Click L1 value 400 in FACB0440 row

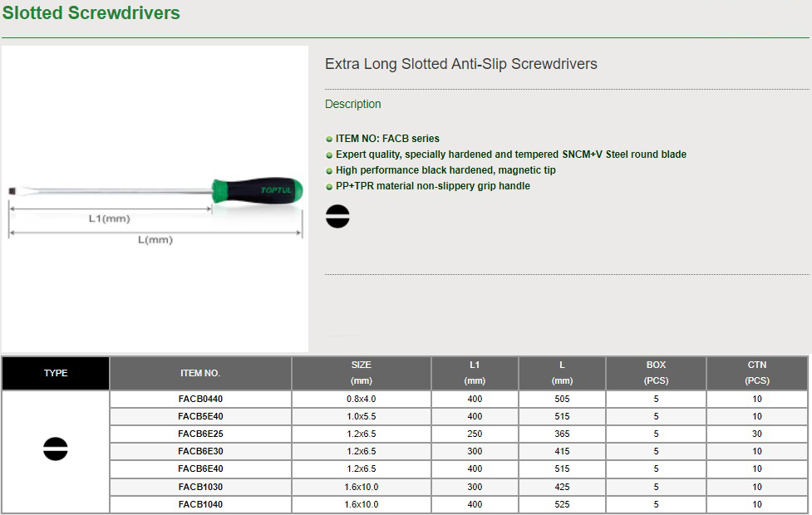pos(475,399)
